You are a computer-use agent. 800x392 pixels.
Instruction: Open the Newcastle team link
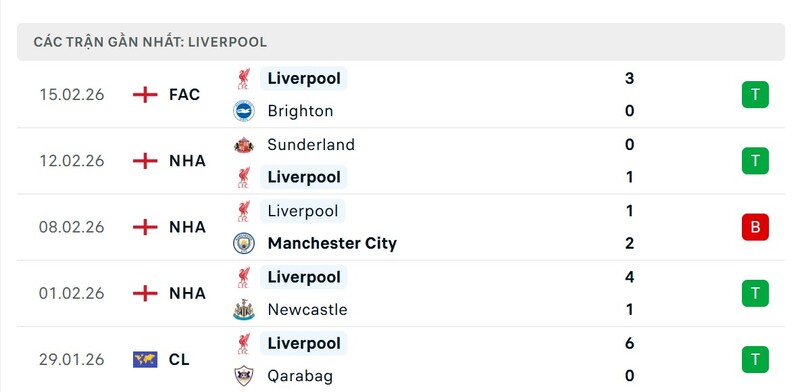(307, 310)
